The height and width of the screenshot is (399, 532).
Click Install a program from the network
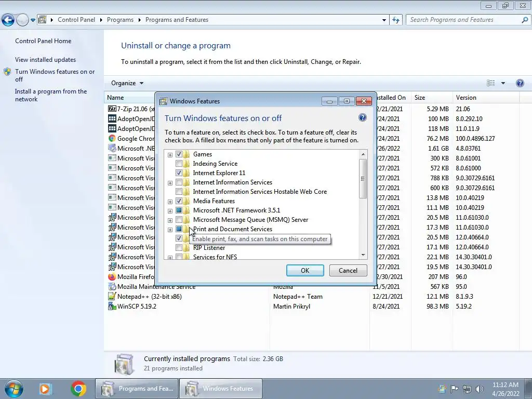click(51, 96)
